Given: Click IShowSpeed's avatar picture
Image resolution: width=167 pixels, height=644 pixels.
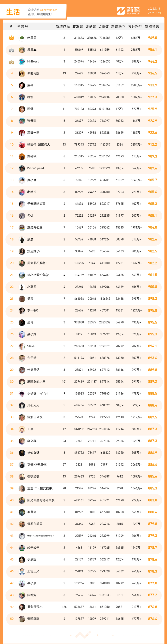Looking at the screenshot, I should (22, 168).
